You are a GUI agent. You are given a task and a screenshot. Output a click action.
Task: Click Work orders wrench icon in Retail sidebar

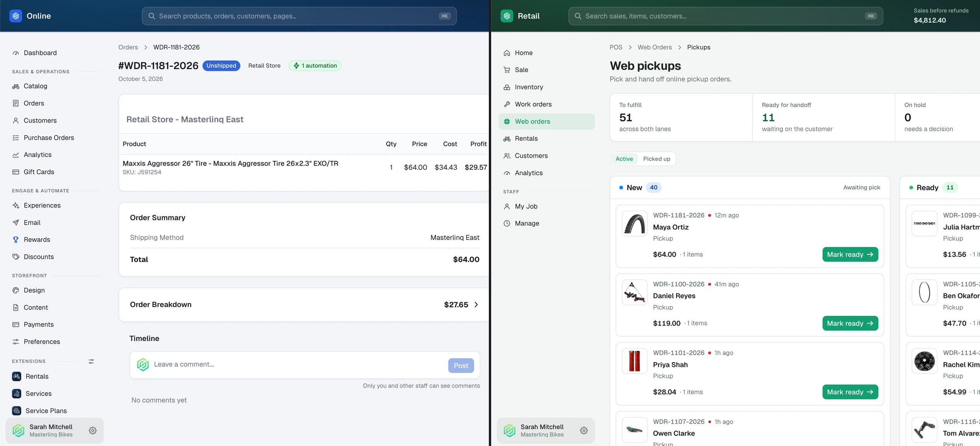(x=507, y=104)
